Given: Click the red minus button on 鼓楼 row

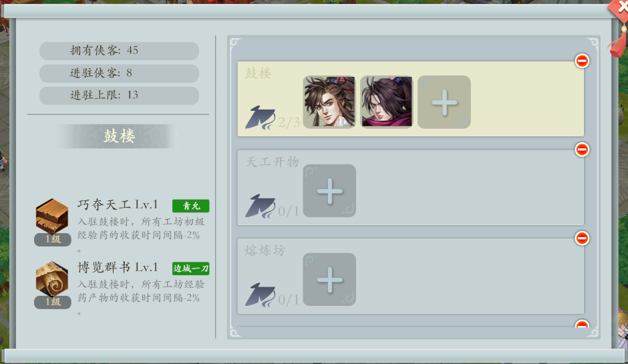Looking at the screenshot, I should point(582,61).
